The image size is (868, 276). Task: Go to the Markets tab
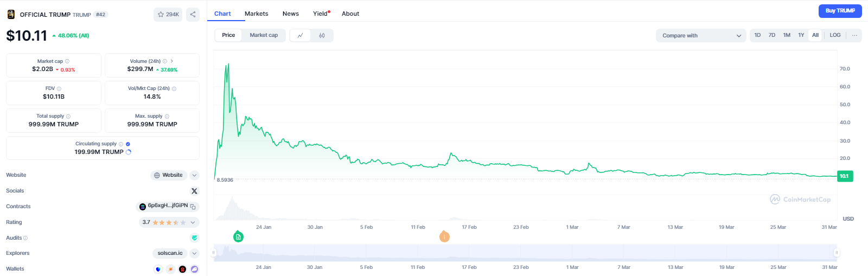click(x=256, y=14)
